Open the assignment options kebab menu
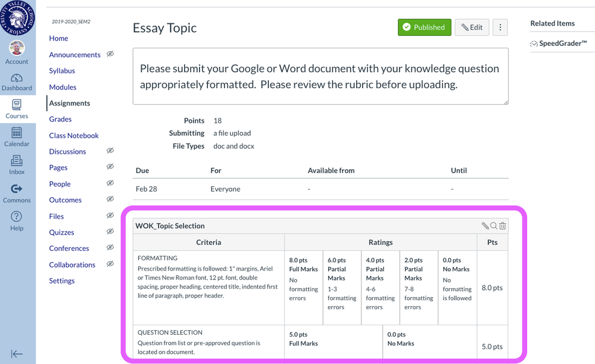595x364 pixels. coord(500,27)
